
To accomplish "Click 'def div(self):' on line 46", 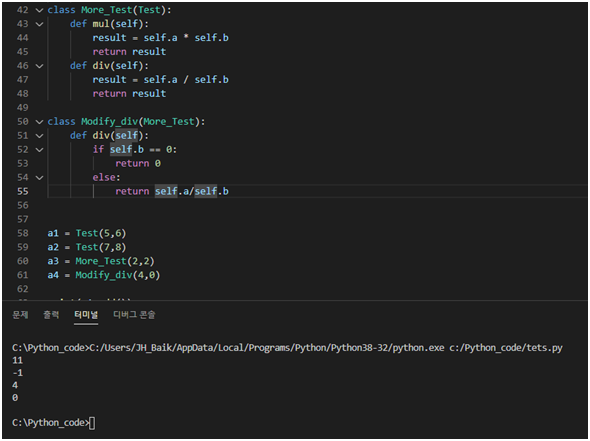I will click(109, 66).
